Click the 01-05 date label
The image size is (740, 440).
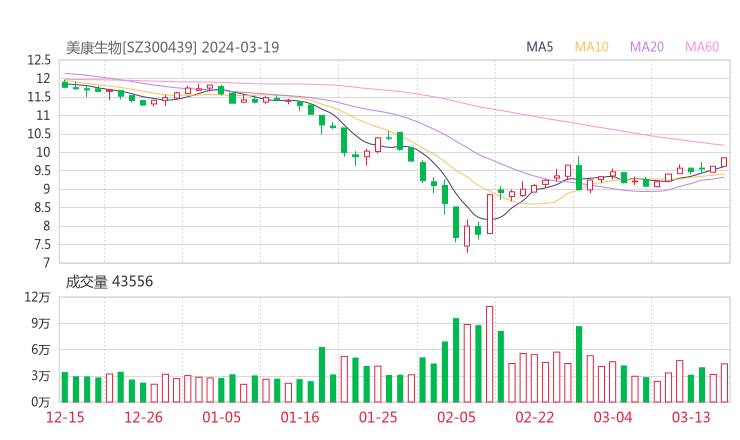pyautogui.click(x=221, y=417)
